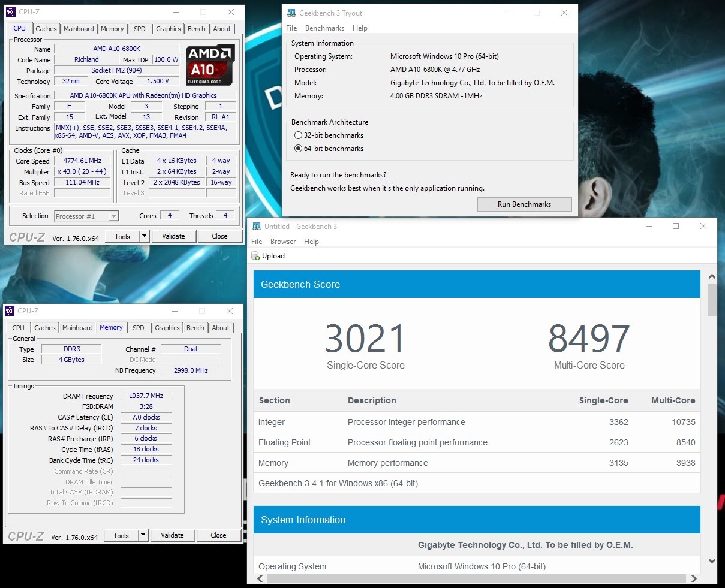Minimize the Geekbench 3 Tryout window
Viewport: 725px width, 588px height.
509,13
